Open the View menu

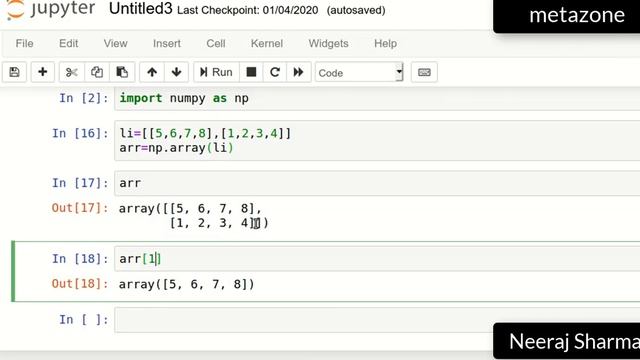(116, 43)
